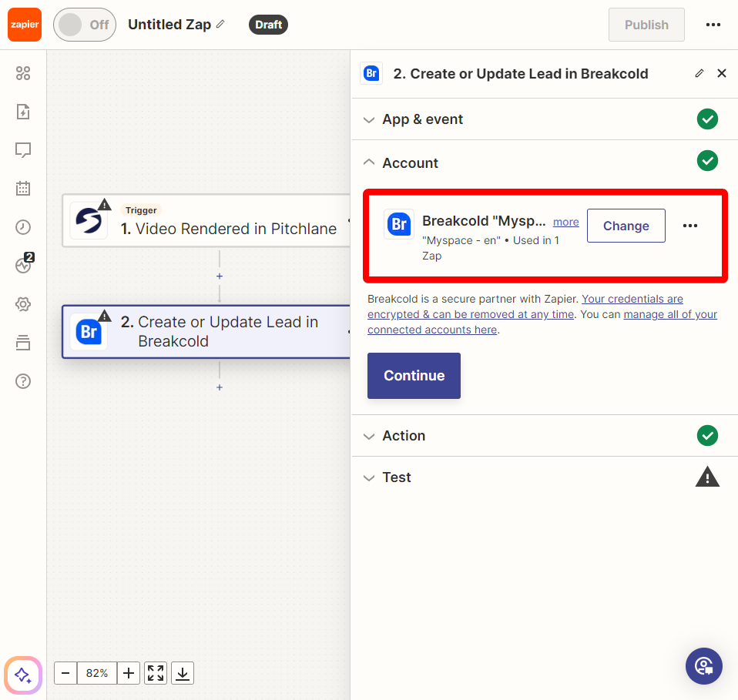Zoom out the canvas with minus button
The width and height of the screenshot is (738, 700).
[65, 673]
